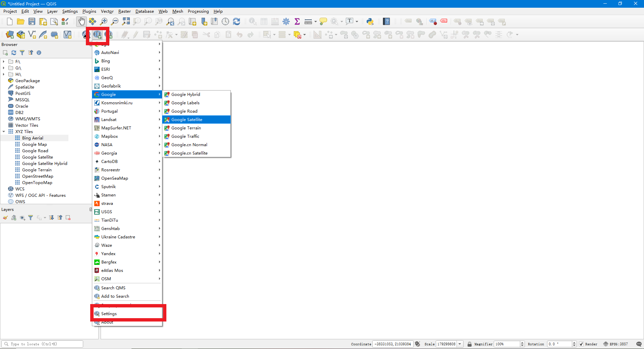Click the New GeoPackage Layer icon
This screenshot has height=349, width=644.
pos(21,35)
